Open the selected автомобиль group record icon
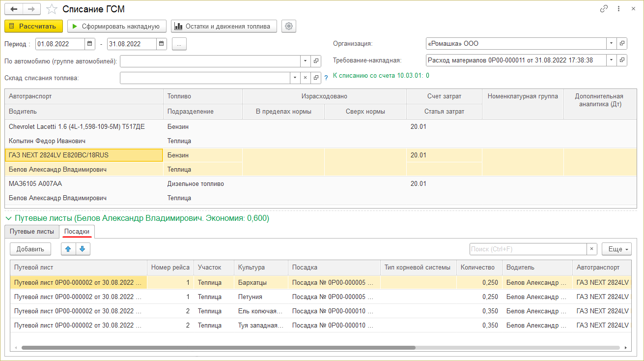The width and height of the screenshot is (644, 361). pos(316,61)
